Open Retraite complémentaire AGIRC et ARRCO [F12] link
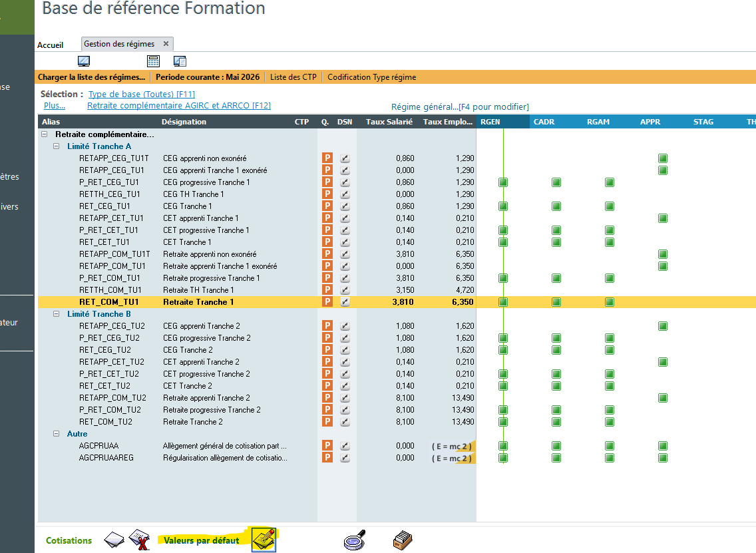Screen dimensions: 756x553 coord(179,106)
